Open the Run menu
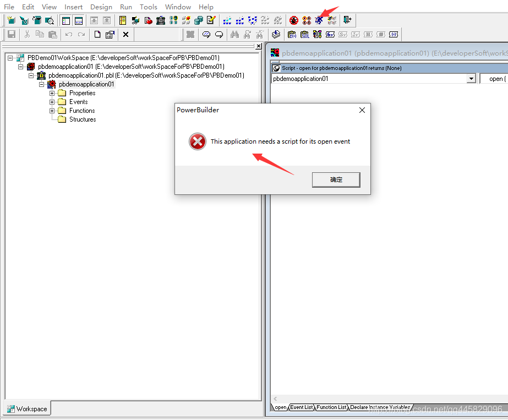Screen dimensions: 508x420 125,7
